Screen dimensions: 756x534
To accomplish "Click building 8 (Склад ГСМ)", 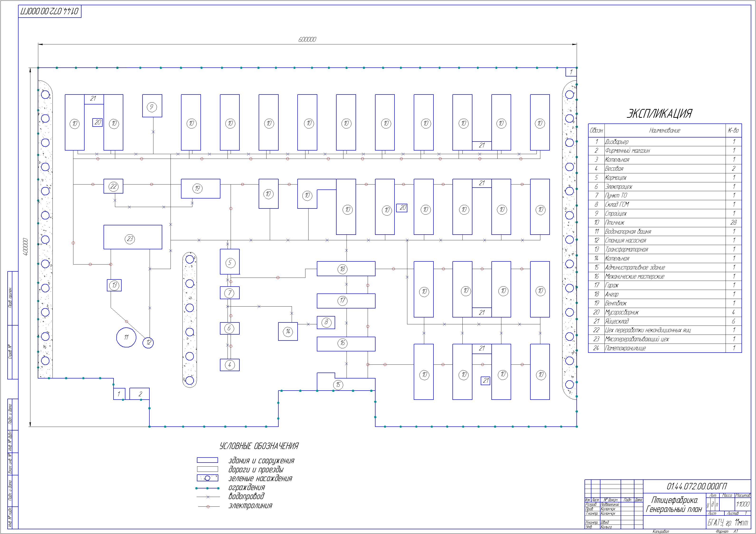I will (326, 323).
